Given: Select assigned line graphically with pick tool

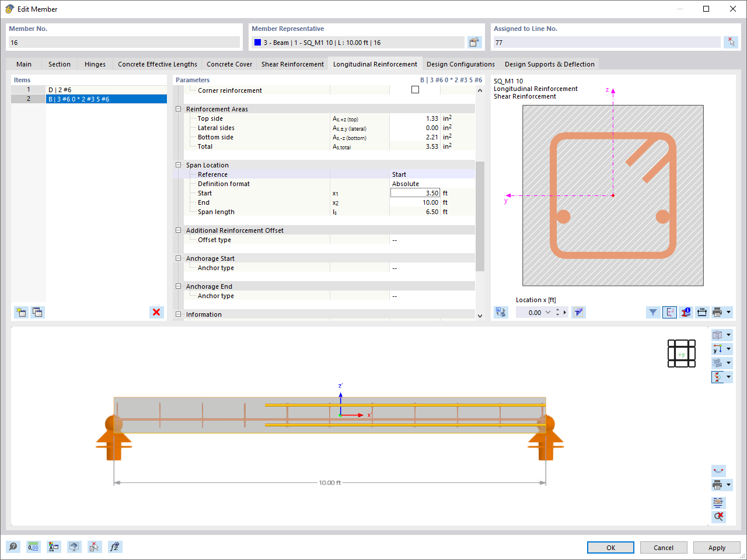Looking at the screenshot, I should (731, 42).
